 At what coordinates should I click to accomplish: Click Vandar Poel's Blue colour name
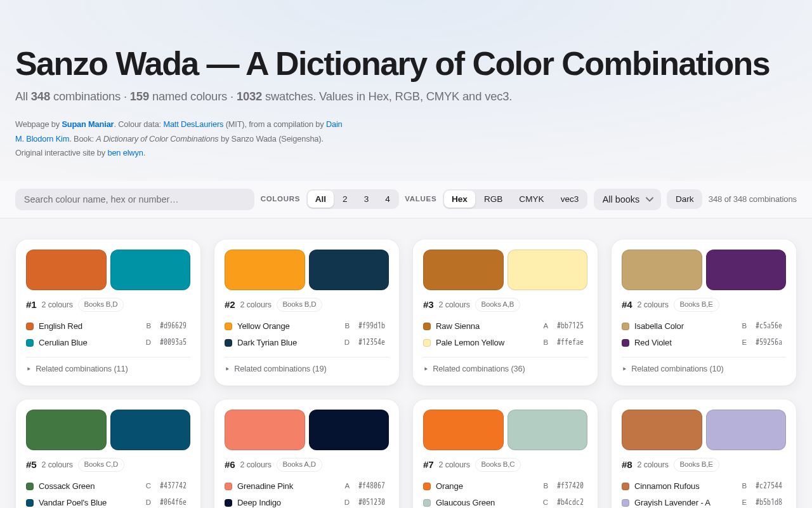point(73,503)
